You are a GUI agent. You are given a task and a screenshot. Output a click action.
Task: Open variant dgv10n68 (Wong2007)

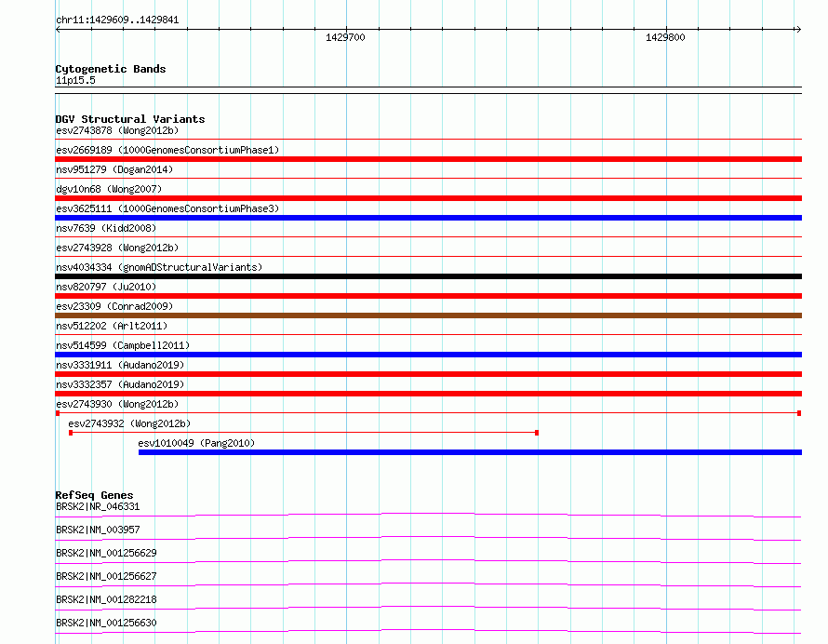click(x=109, y=189)
